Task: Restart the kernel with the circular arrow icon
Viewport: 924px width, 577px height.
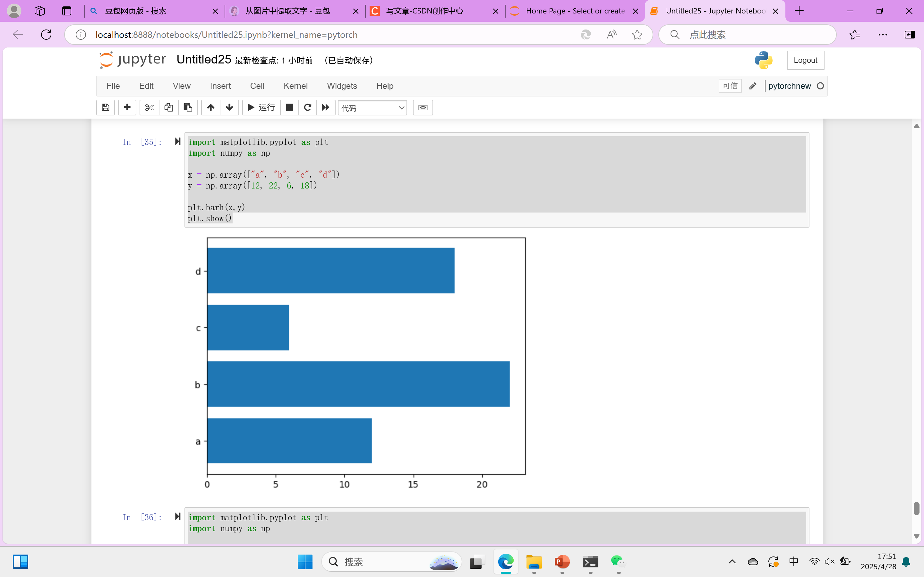Action: (x=307, y=108)
